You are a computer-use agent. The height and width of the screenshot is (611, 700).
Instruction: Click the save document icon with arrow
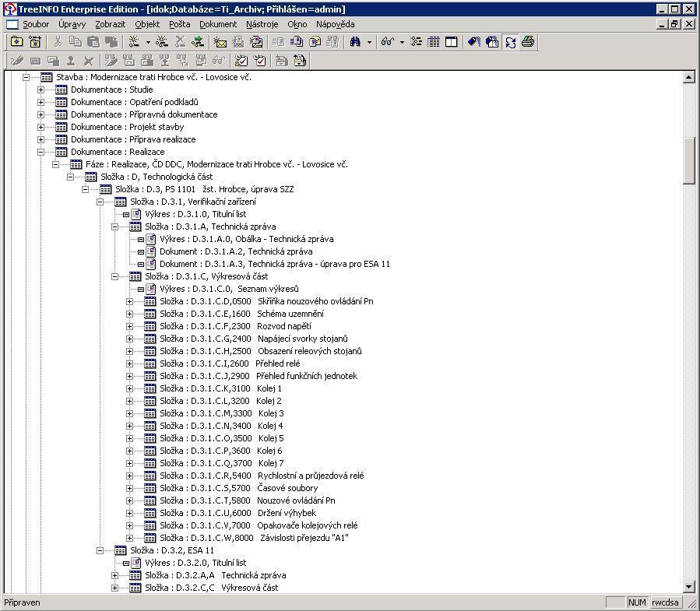[300, 61]
